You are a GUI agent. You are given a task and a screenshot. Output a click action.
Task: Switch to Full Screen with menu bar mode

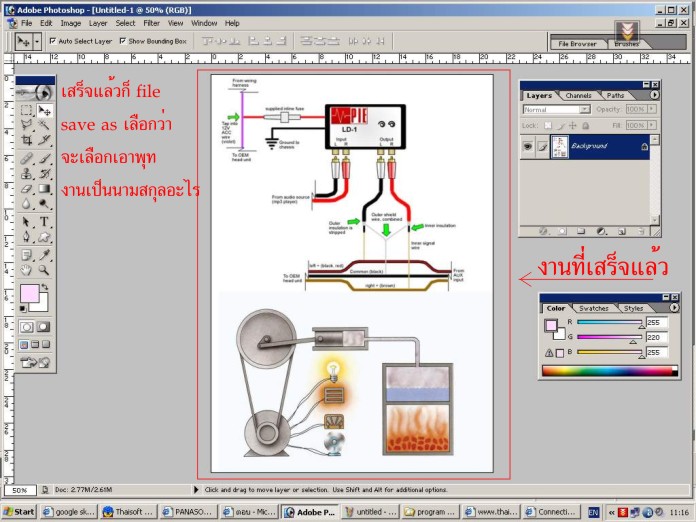(35, 344)
